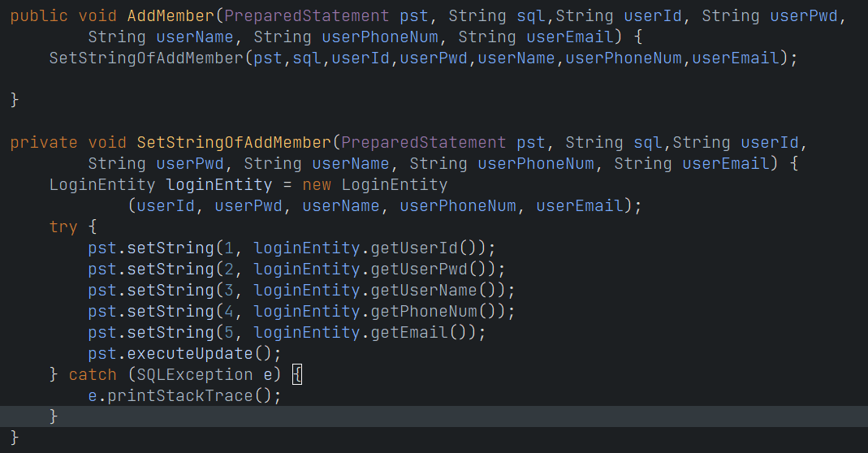Click the SQLException type name
868x453 pixels.
(195, 375)
